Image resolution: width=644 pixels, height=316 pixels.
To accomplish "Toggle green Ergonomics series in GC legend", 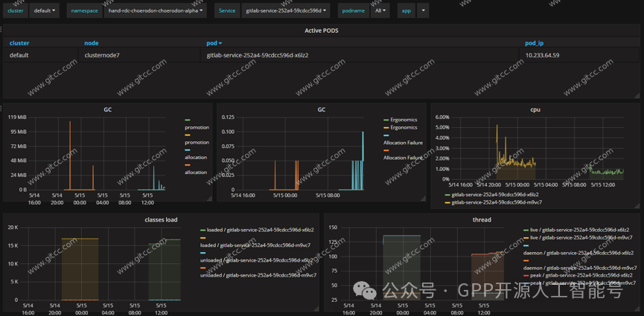I will coord(404,120).
